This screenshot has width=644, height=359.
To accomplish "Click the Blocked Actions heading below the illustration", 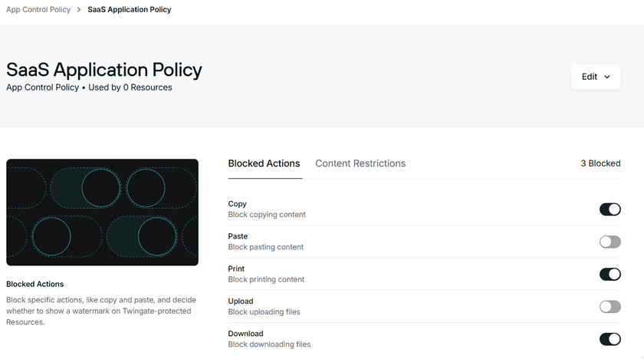I will pyautogui.click(x=34, y=284).
